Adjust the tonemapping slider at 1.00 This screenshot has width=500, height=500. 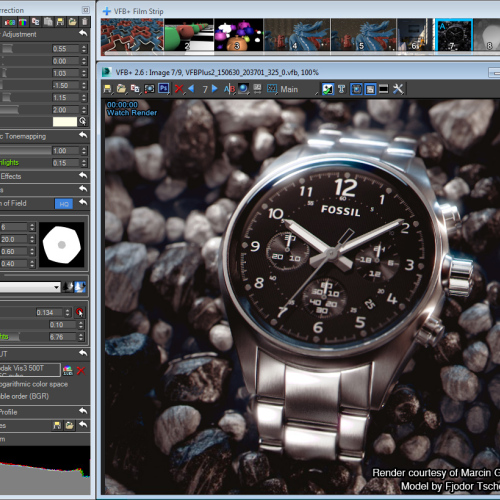coord(25,151)
